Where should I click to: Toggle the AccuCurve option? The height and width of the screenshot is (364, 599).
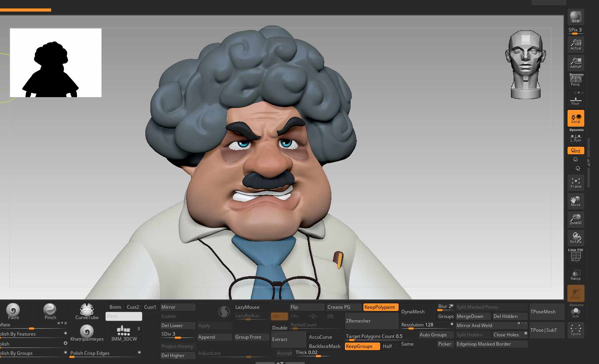[x=325, y=337]
